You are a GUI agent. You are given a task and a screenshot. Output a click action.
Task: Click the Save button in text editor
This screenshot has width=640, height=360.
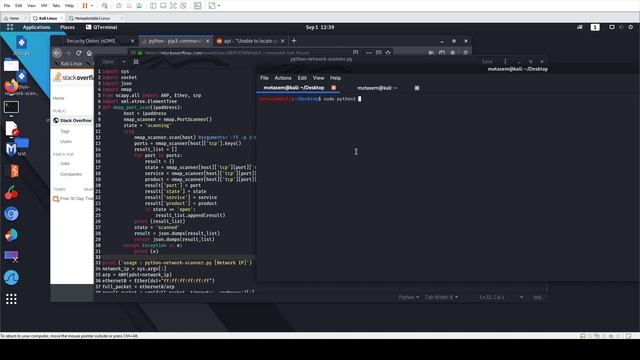point(487,62)
